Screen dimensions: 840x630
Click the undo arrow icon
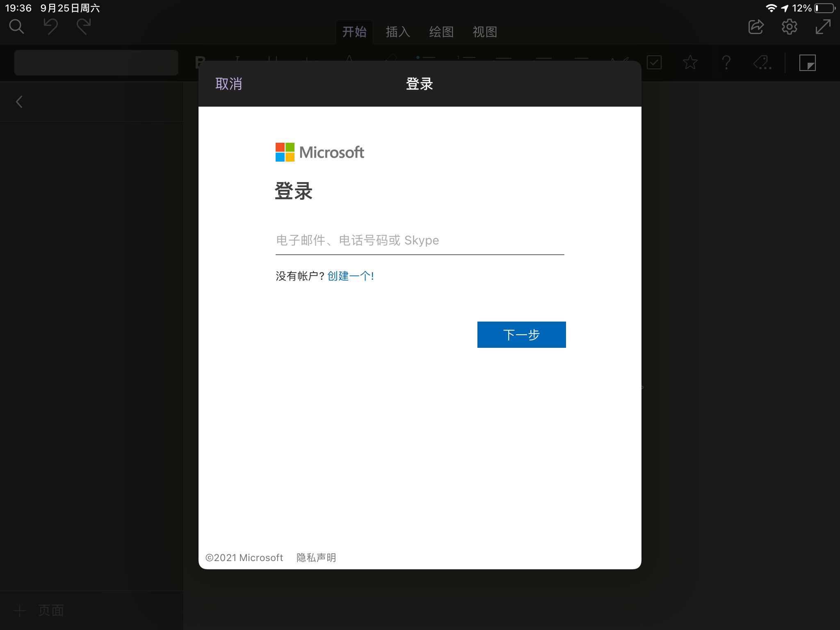pos(51,27)
